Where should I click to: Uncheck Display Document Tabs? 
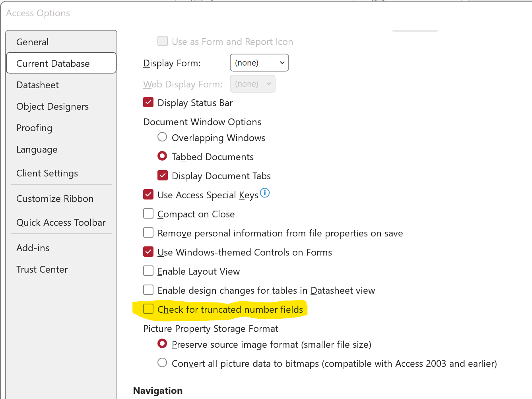[x=163, y=176]
